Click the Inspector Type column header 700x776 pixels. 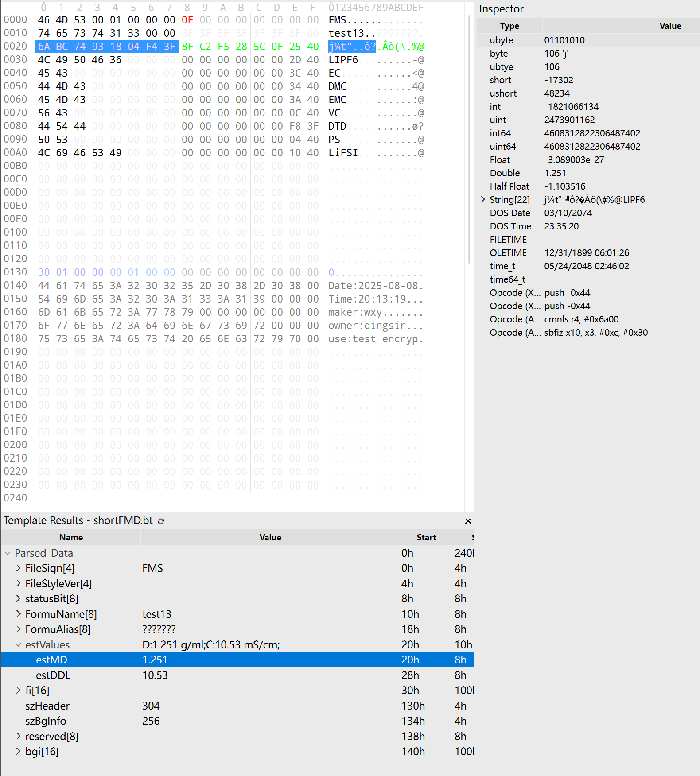click(x=509, y=26)
